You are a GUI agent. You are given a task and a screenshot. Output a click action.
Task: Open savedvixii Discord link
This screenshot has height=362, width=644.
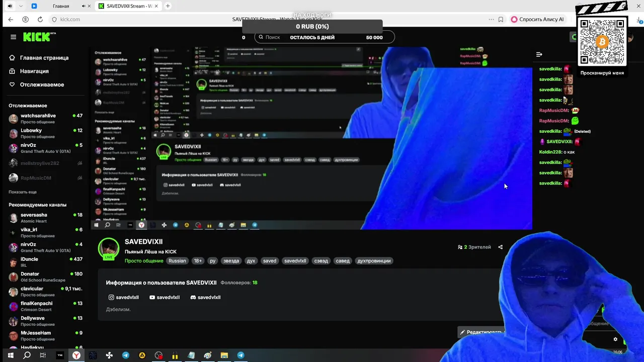pyautogui.click(x=205, y=297)
